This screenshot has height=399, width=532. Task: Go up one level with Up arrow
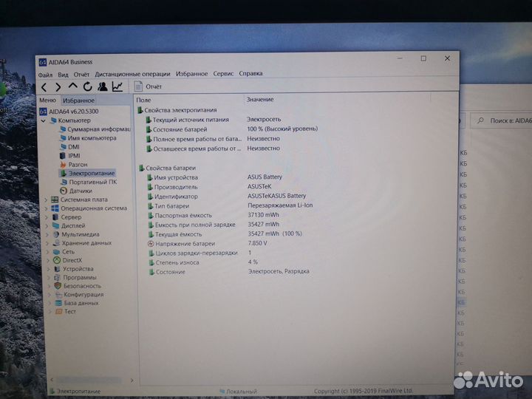[72, 86]
